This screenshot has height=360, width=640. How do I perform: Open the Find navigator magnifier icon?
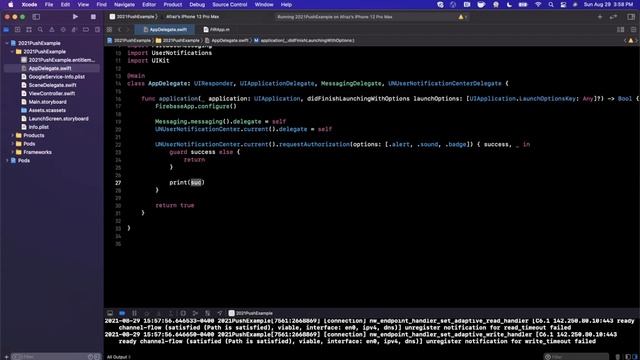40,29
